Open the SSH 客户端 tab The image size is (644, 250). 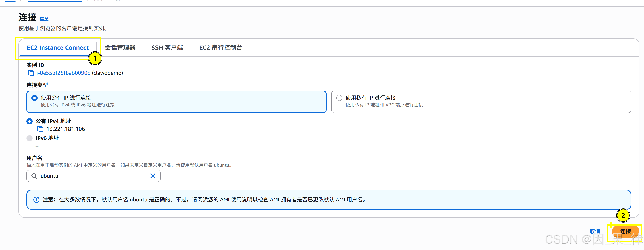click(167, 48)
